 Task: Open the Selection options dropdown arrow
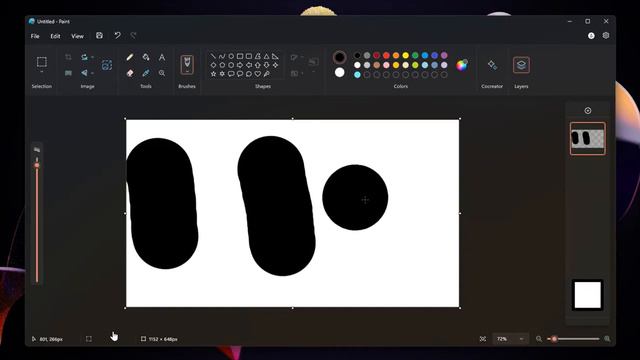click(42, 72)
